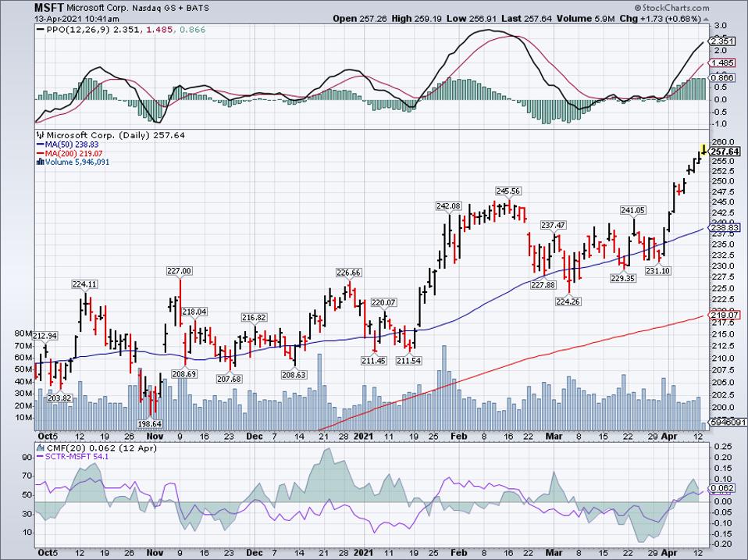Select the MSFT ticker symbol in the header
Screen dimensions: 748x560
pos(49,8)
